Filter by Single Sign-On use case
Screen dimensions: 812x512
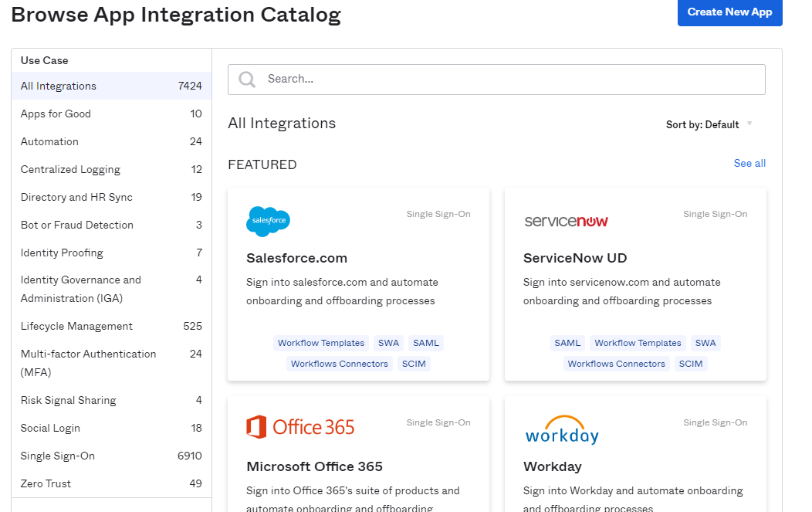pos(58,456)
